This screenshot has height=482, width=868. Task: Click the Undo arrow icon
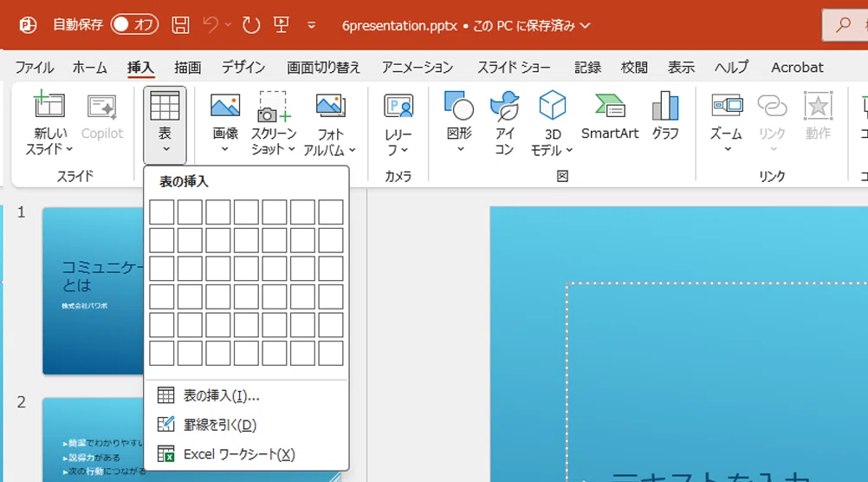[x=211, y=25]
